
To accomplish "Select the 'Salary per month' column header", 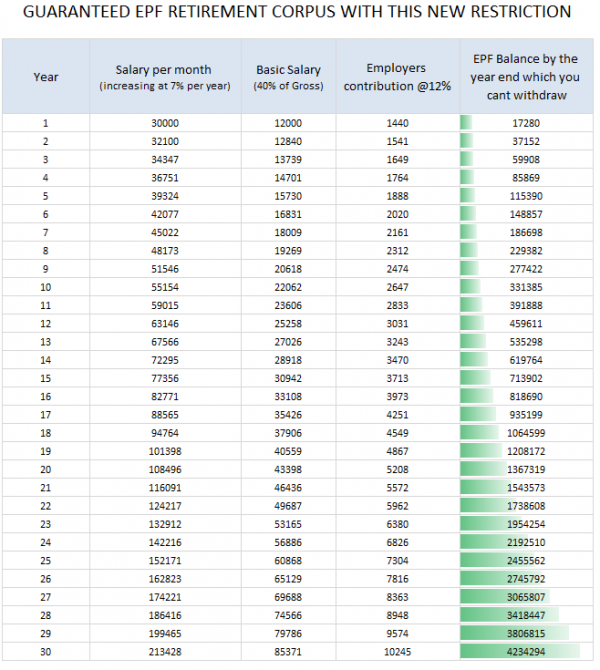I will [x=161, y=77].
